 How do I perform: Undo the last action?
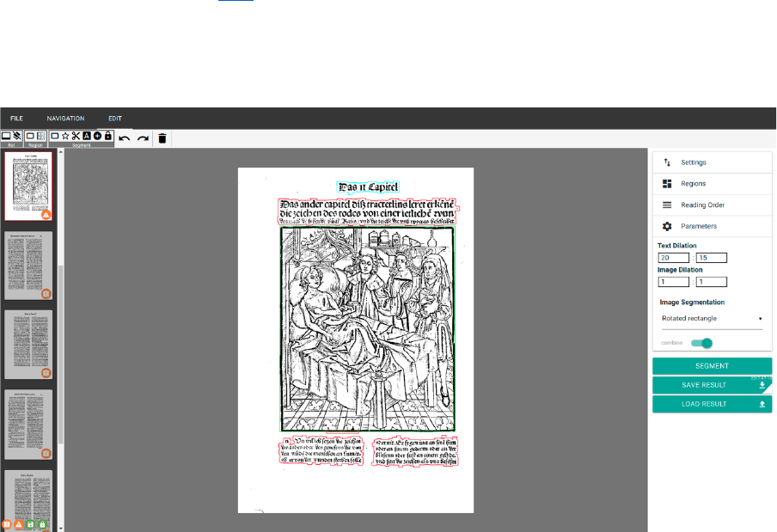tap(125, 138)
